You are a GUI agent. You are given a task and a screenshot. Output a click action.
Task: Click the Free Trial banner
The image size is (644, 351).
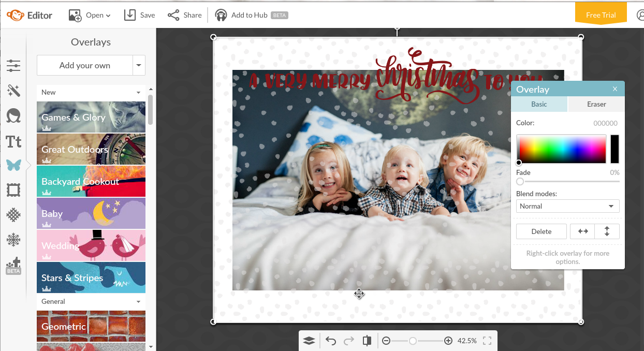[x=601, y=14]
